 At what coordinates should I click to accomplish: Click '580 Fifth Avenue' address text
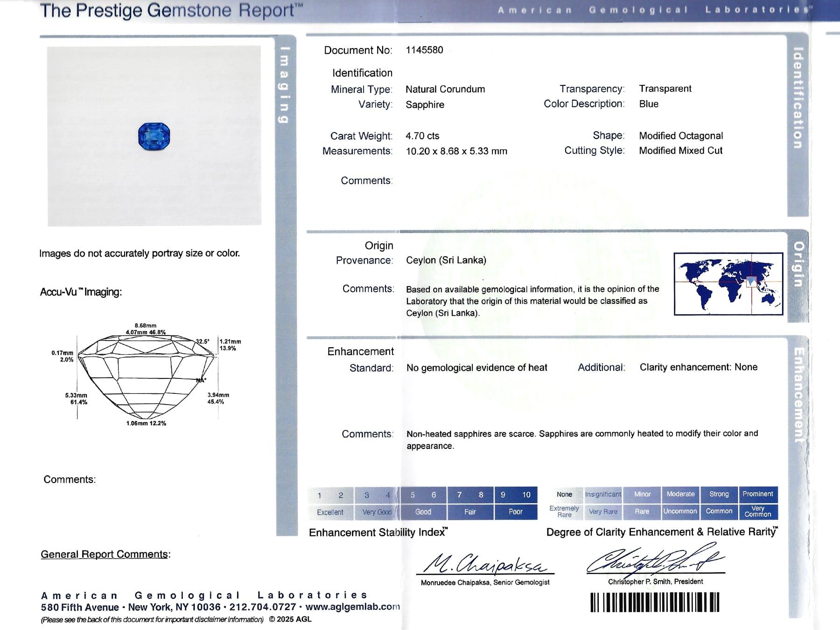(x=80, y=607)
